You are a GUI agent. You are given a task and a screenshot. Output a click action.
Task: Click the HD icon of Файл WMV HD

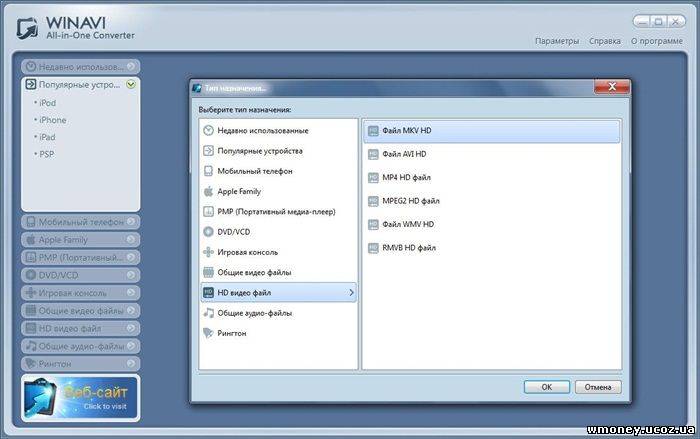pos(373,225)
